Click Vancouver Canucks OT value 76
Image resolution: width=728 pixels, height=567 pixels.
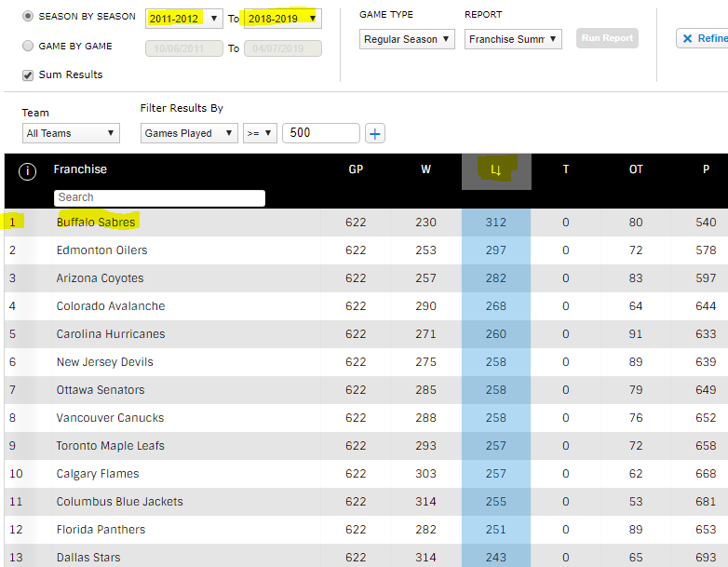click(636, 418)
